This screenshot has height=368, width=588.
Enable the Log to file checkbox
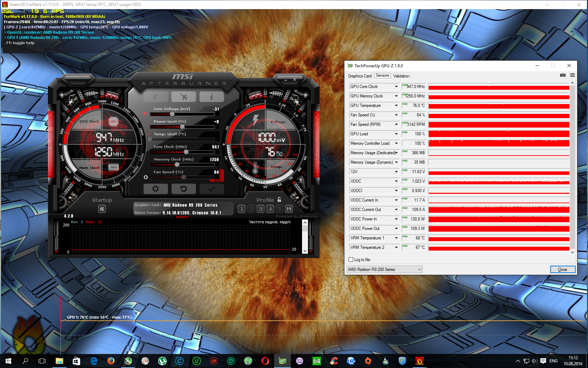(351, 260)
